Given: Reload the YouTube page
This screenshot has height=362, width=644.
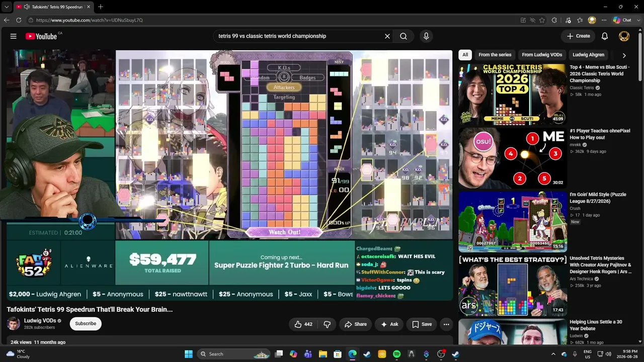Looking at the screenshot, I should (x=19, y=20).
